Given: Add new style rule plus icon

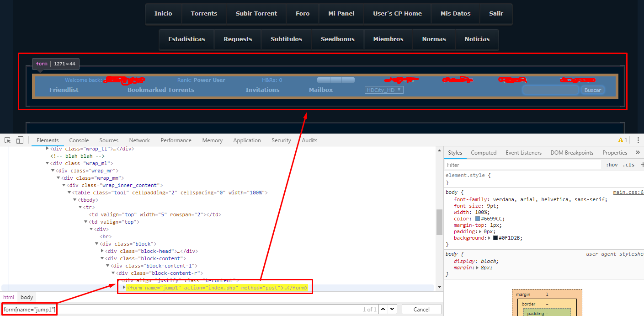Looking at the screenshot, I should pos(642,165).
